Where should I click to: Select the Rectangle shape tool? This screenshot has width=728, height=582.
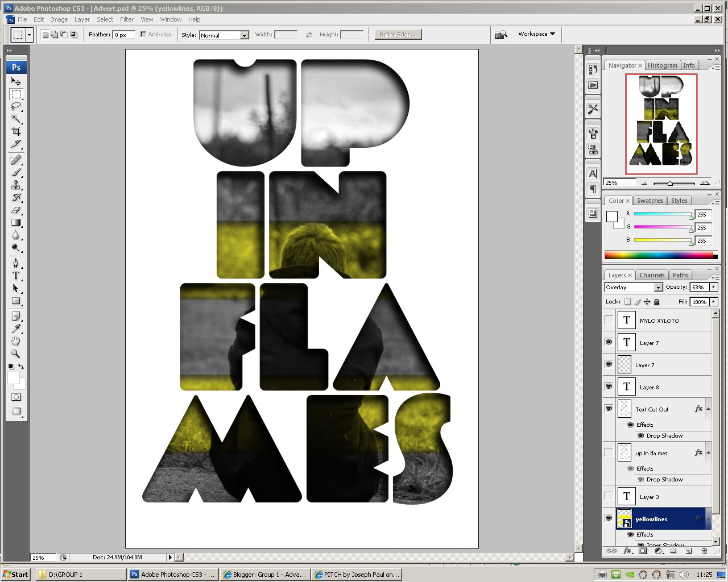click(16, 301)
